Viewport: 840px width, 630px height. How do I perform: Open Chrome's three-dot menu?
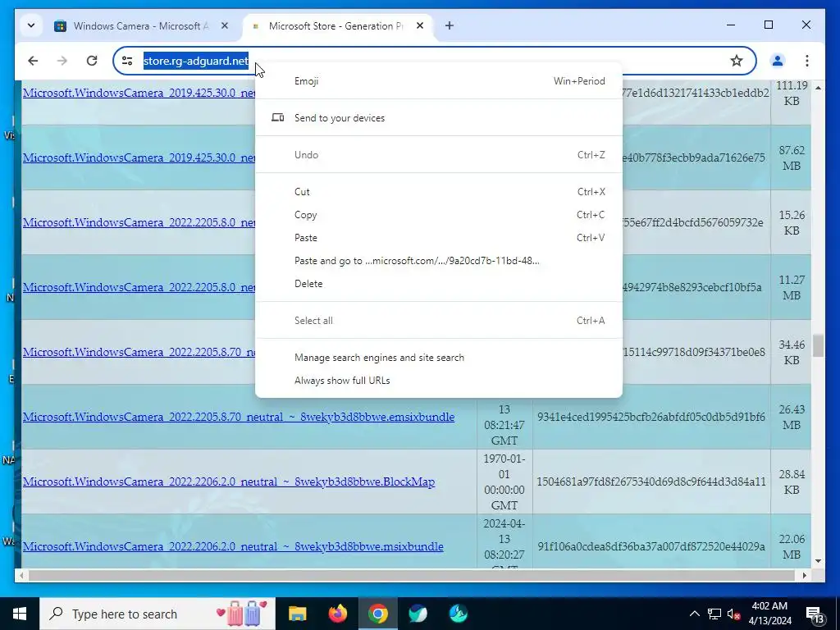coord(807,61)
